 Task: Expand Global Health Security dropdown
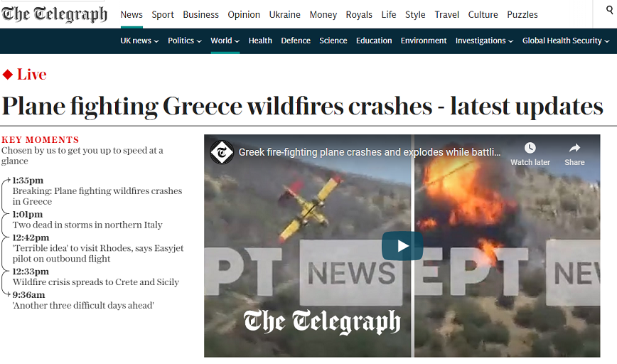click(x=566, y=41)
